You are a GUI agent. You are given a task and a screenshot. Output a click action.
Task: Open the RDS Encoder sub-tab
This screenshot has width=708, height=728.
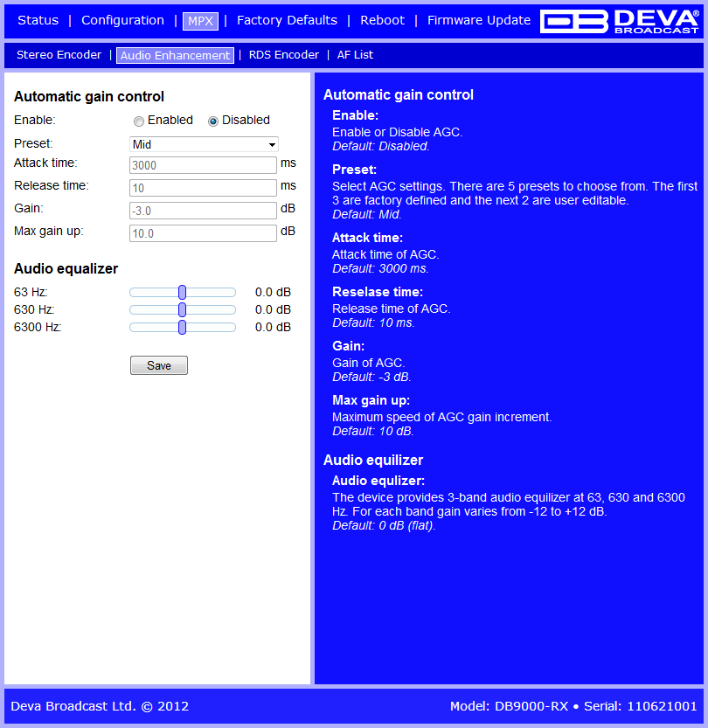coord(284,55)
